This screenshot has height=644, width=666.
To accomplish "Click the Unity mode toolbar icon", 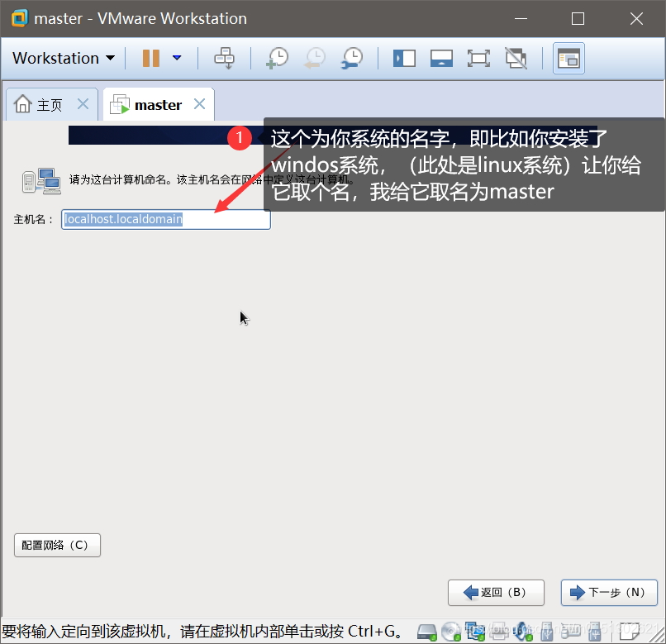I will (516, 58).
